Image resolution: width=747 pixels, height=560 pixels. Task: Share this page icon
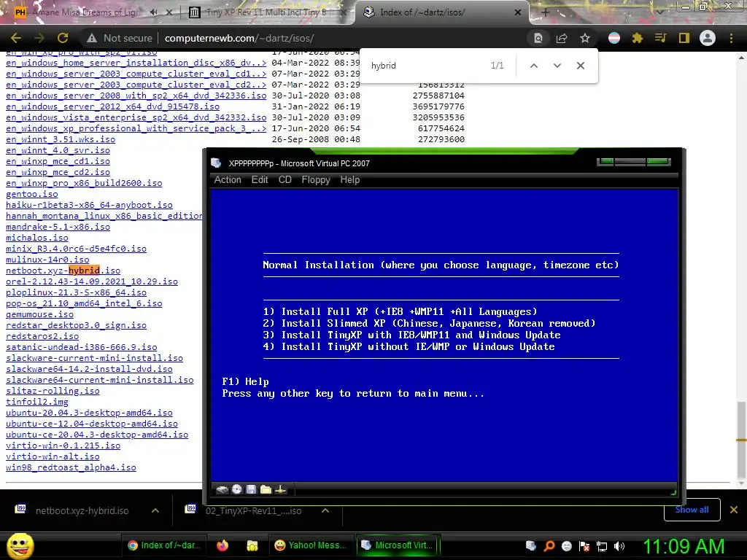pyautogui.click(x=562, y=38)
